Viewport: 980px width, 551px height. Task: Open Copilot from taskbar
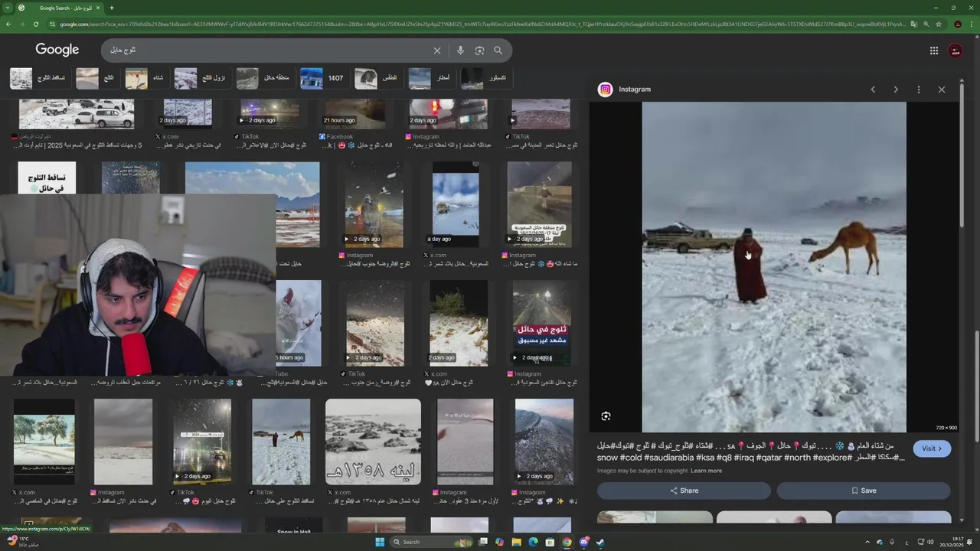click(500, 542)
